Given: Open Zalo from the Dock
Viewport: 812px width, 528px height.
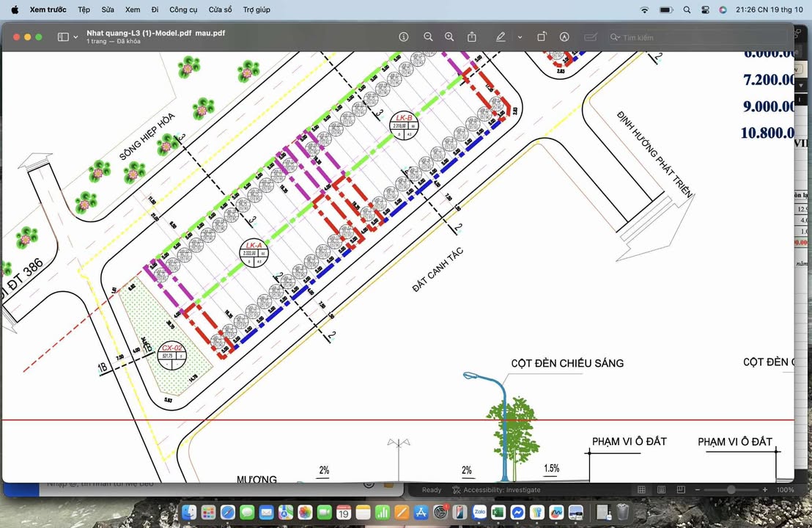Looking at the screenshot, I should click(x=479, y=512).
